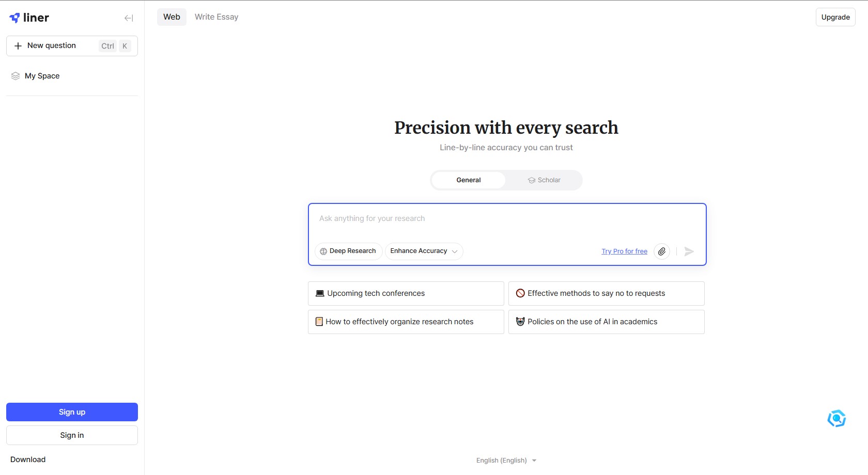Screen dimensions: 868x475
Task: Click the attach file paperclip icon
Action: (662, 251)
